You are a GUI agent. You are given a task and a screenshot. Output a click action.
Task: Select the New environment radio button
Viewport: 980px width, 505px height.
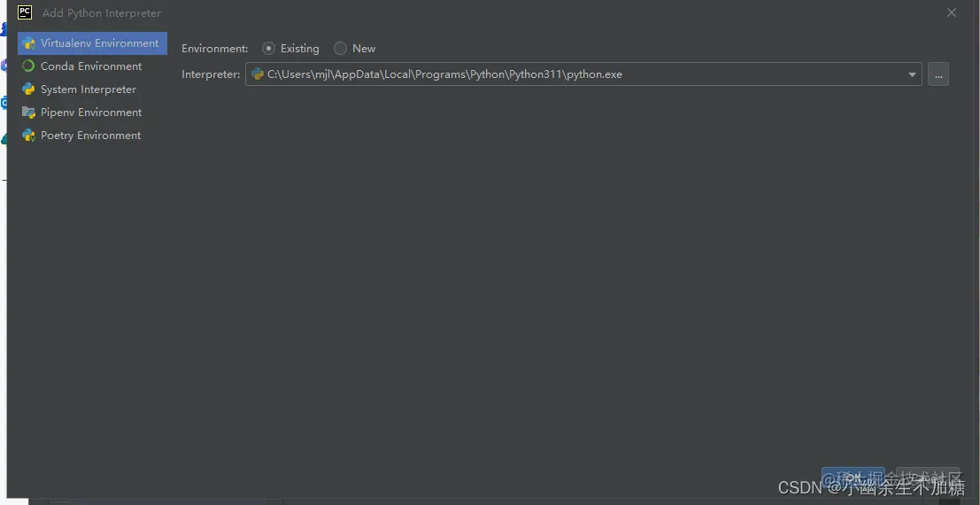coord(340,48)
